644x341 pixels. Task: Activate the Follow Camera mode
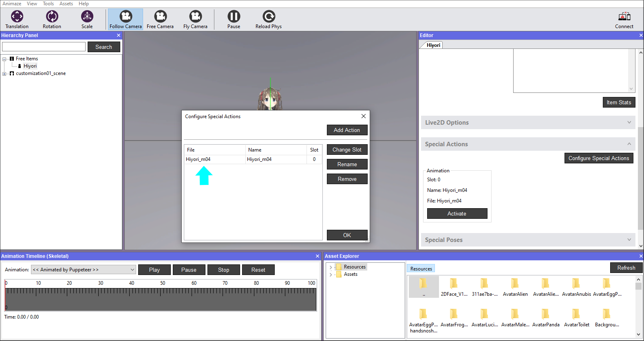point(126,20)
